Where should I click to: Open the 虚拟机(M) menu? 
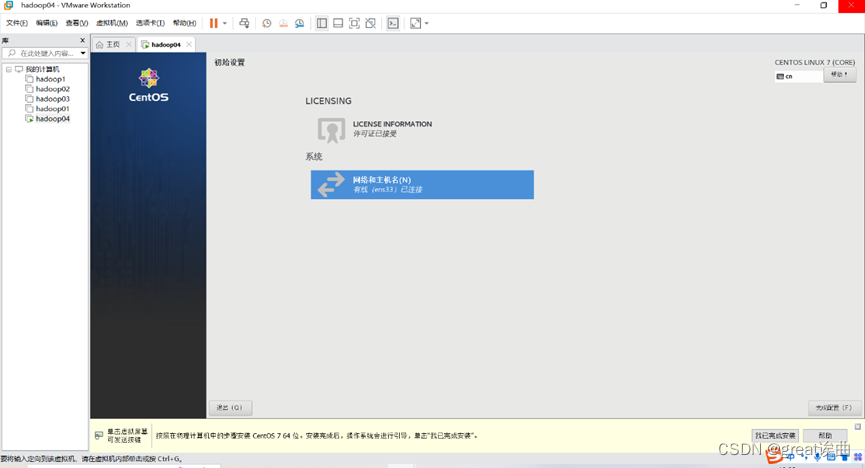tap(112, 23)
